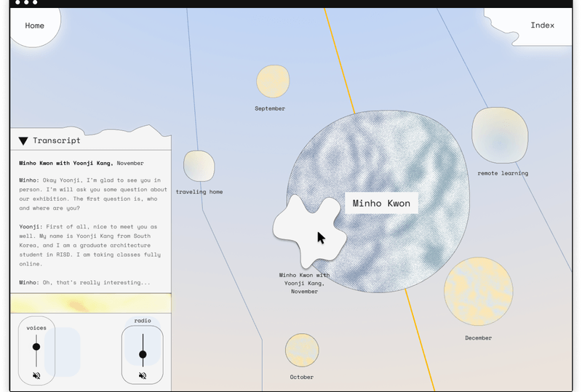
Task: Click the yellow gradient bar under the transcript
Action: 91,303
